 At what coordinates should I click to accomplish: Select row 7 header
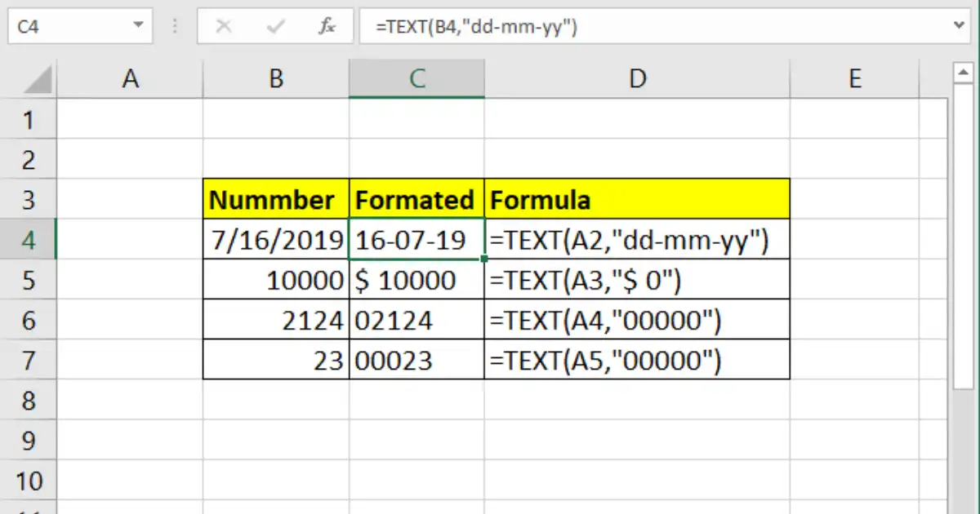29,360
